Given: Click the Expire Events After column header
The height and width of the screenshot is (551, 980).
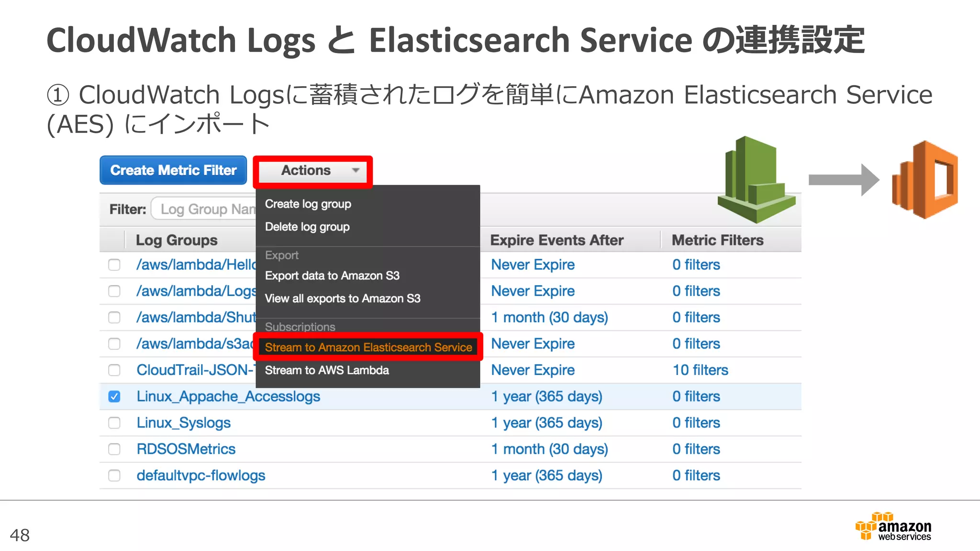Looking at the screenshot, I should tap(557, 240).
